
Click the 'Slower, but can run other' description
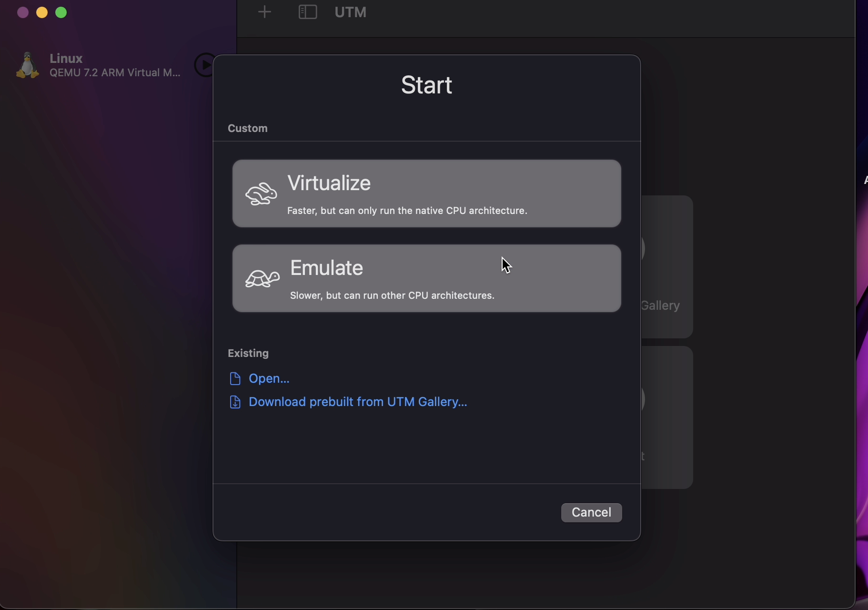[393, 295]
